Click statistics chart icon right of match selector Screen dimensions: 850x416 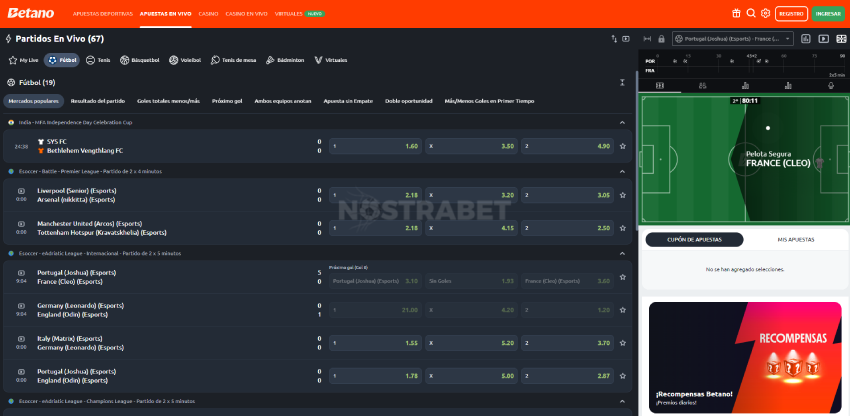coord(806,39)
